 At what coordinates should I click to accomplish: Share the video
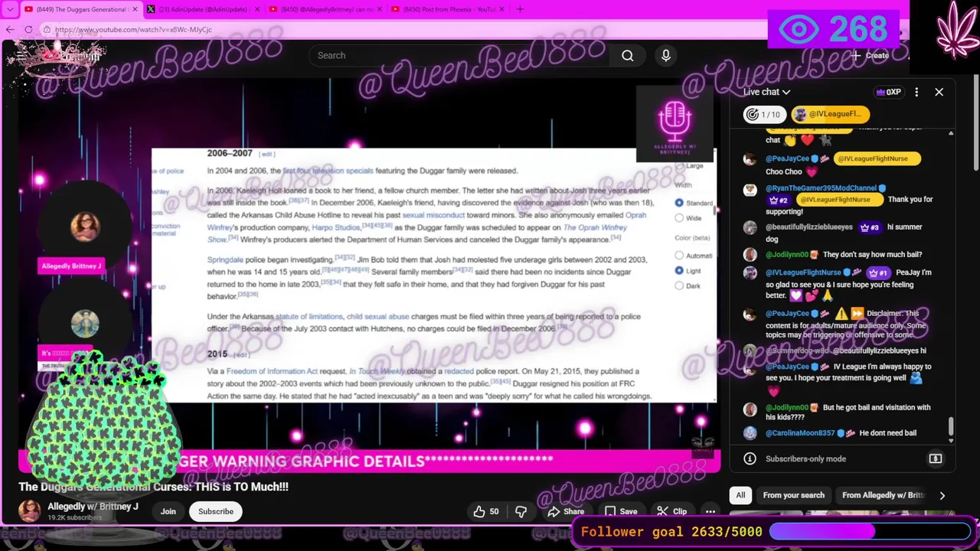[567, 511]
